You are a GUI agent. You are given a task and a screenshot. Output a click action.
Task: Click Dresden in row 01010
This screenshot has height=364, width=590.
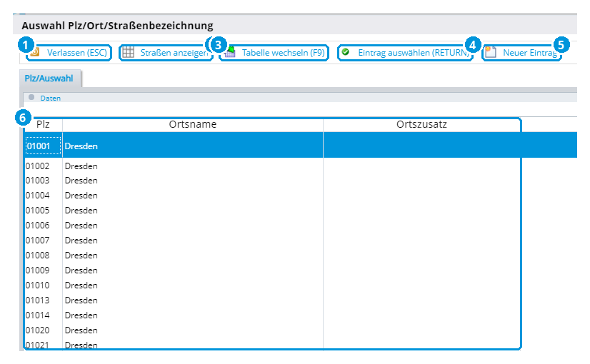81,285
